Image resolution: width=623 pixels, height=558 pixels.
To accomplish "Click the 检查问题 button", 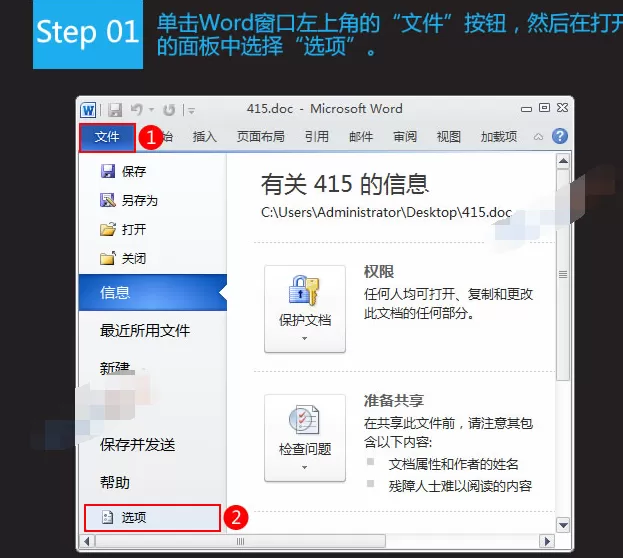I will coord(305,438).
